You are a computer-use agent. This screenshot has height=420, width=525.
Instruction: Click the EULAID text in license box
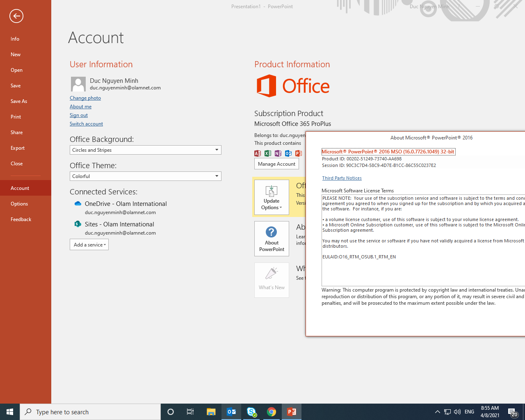359,257
